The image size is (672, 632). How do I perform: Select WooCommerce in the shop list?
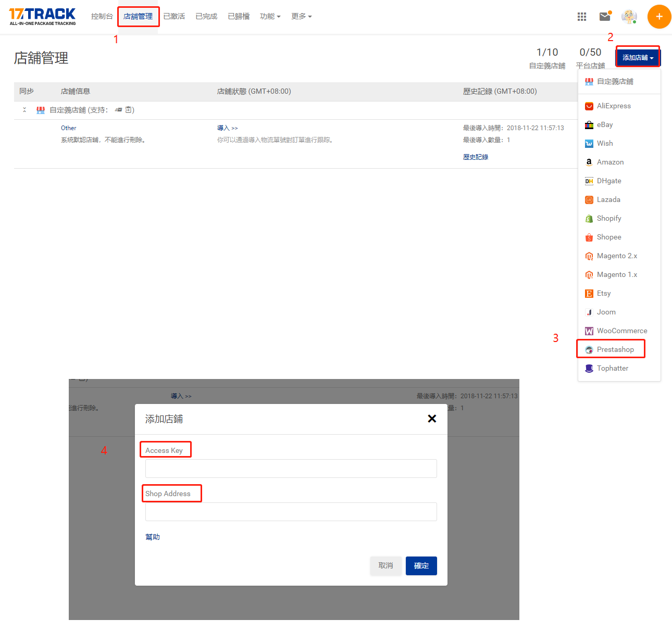click(x=619, y=331)
